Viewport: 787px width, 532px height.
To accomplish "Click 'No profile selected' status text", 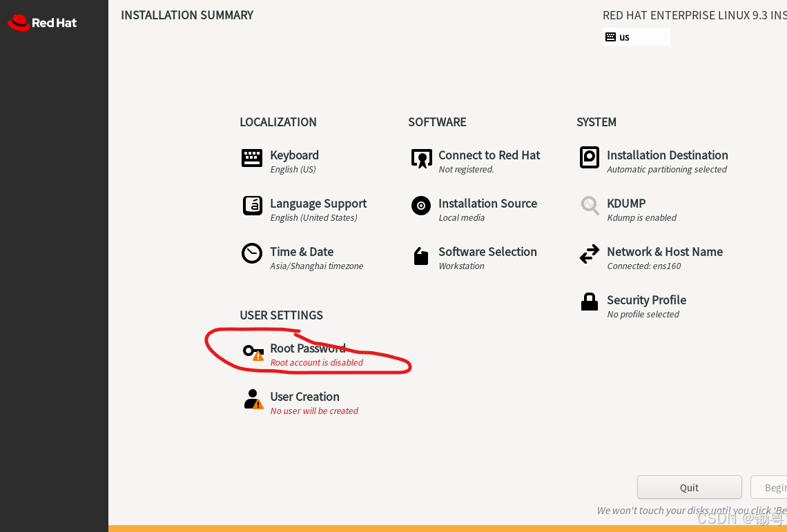I will pos(643,314).
